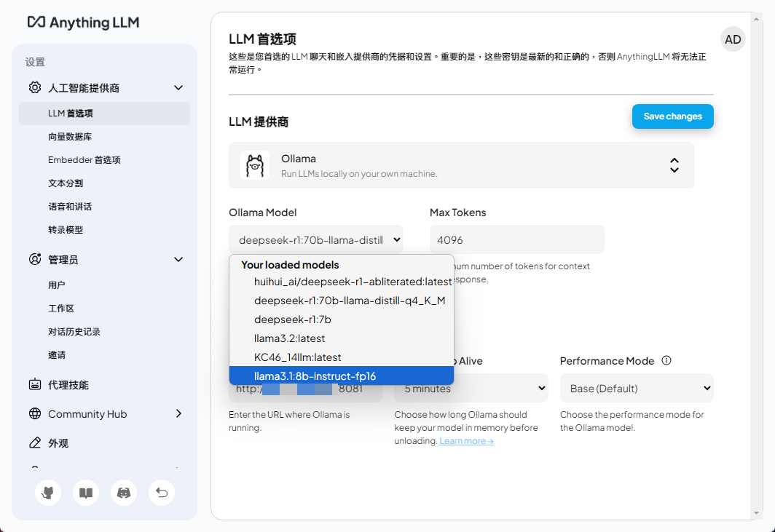Choose llama3.2:latest from model list
Screen dimensions: 775x532
point(342,338)
